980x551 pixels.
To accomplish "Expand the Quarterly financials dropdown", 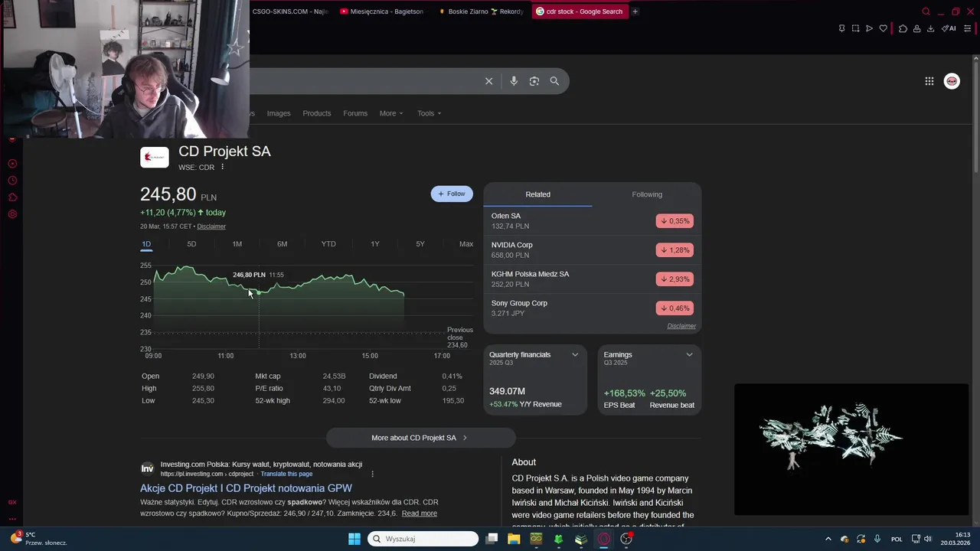I will [575, 354].
